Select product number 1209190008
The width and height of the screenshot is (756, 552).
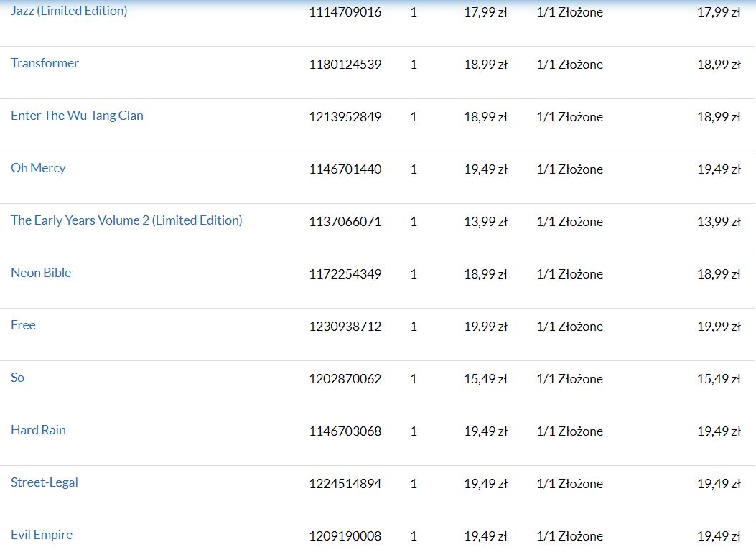click(x=345, y=536)
